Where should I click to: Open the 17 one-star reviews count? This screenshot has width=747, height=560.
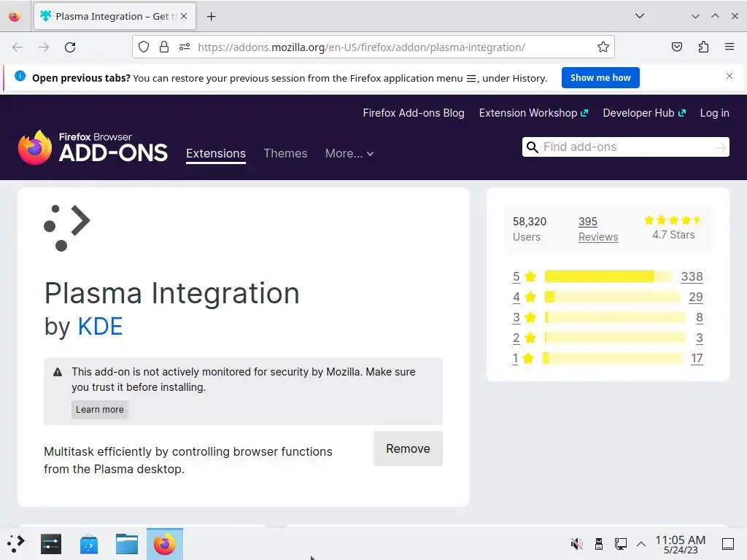click(x=697, y=359)
